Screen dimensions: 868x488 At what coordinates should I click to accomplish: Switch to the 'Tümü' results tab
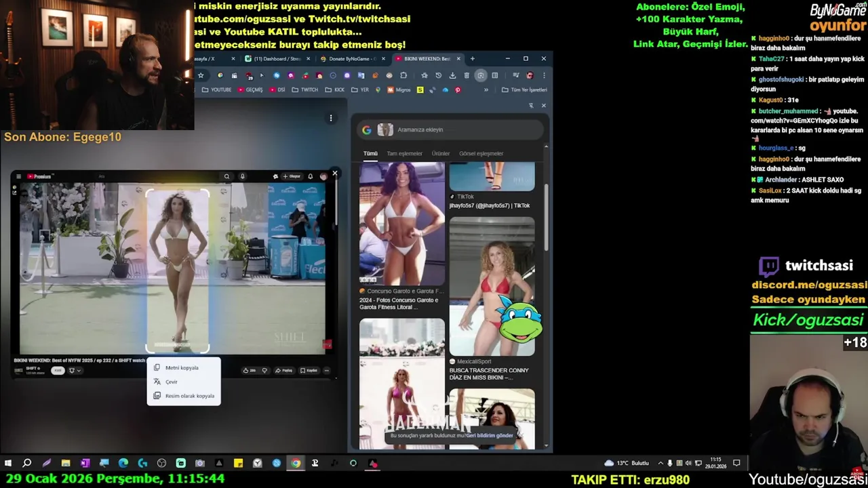click(370, 153)
